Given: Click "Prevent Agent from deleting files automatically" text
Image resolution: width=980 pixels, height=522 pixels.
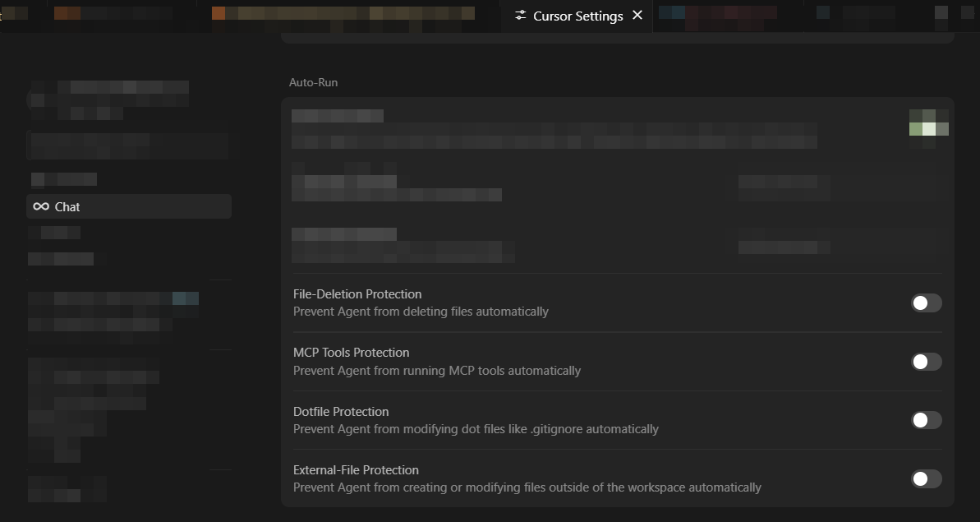Looking at the screenshot, I should (x=421, y=312).
